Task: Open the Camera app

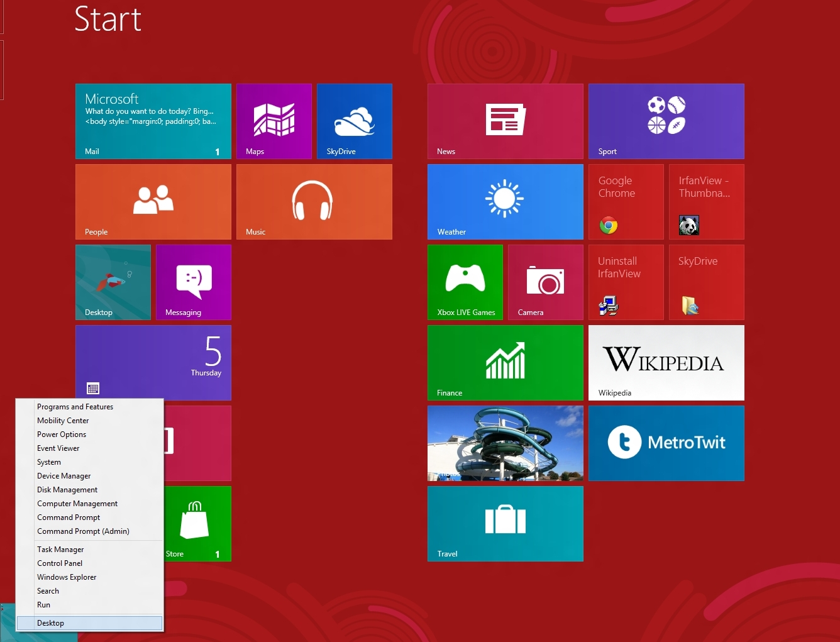Action: 544,282
